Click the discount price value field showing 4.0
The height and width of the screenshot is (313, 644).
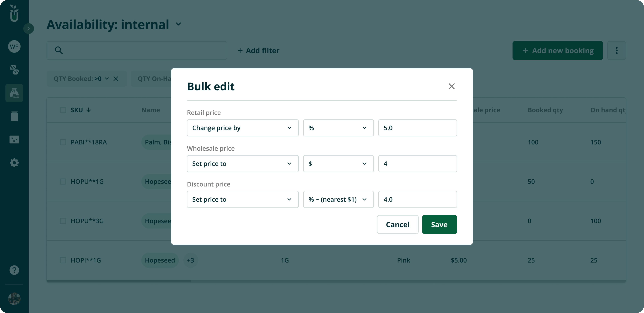[417, 199]
